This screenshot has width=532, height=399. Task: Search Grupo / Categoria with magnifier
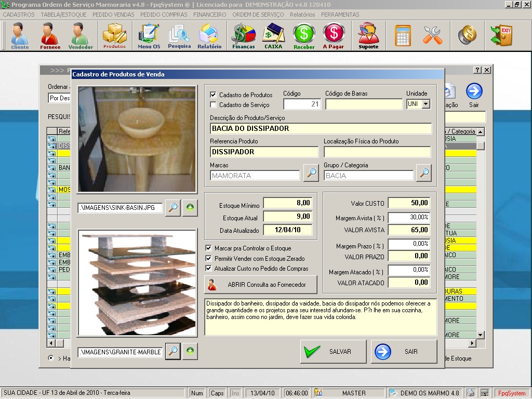click(x=424, y=174)
